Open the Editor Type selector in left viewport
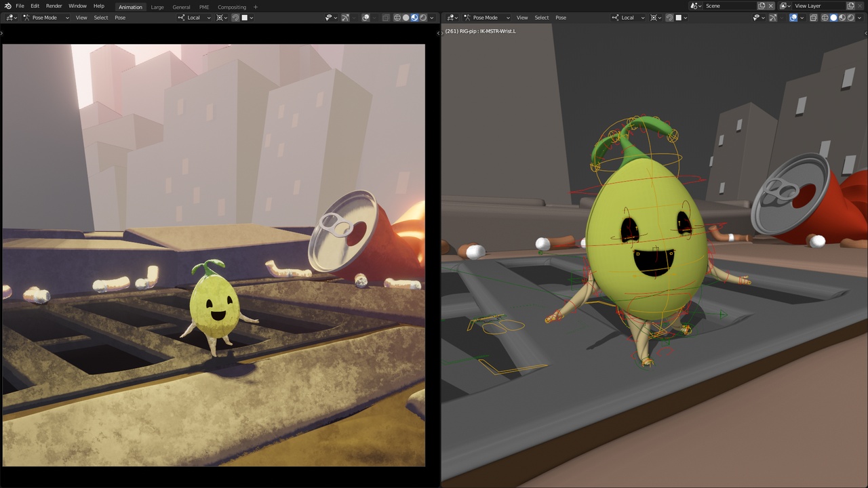The height and width of the screenshot is (488, 868). (9, 17)
